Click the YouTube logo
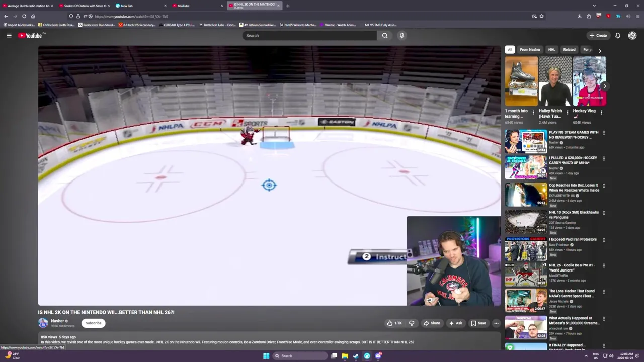 (x=31, y=35)
